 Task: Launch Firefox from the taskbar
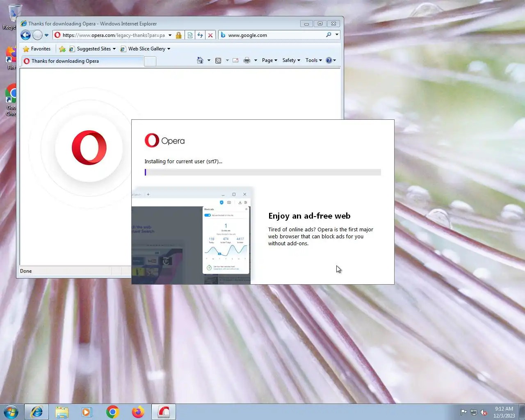(x=138, y=412)
